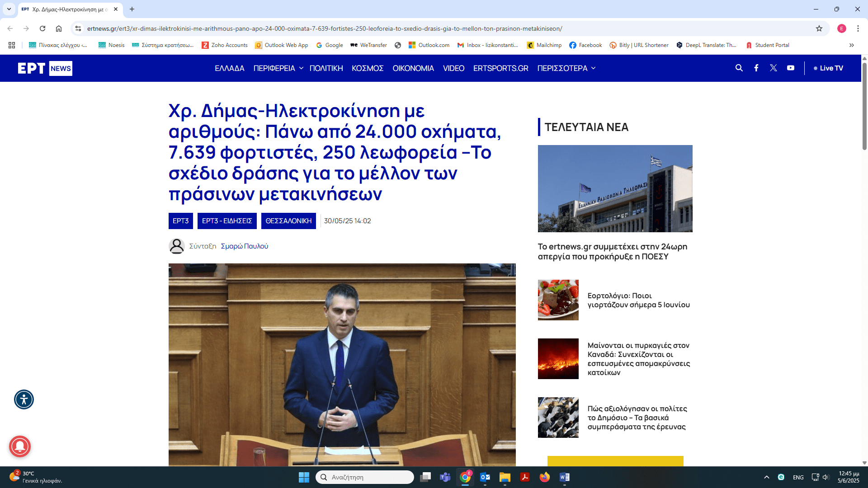
Task: Go to the ΟΙΚΟΝΟΜΙΑ menu section
Action: pos(413,68)
